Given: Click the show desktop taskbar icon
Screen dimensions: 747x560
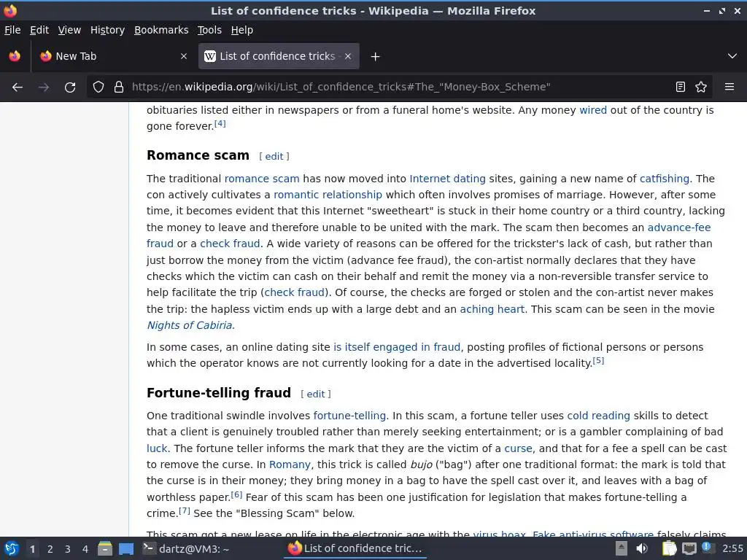Looking at the screenshot, I should point(126,549).
